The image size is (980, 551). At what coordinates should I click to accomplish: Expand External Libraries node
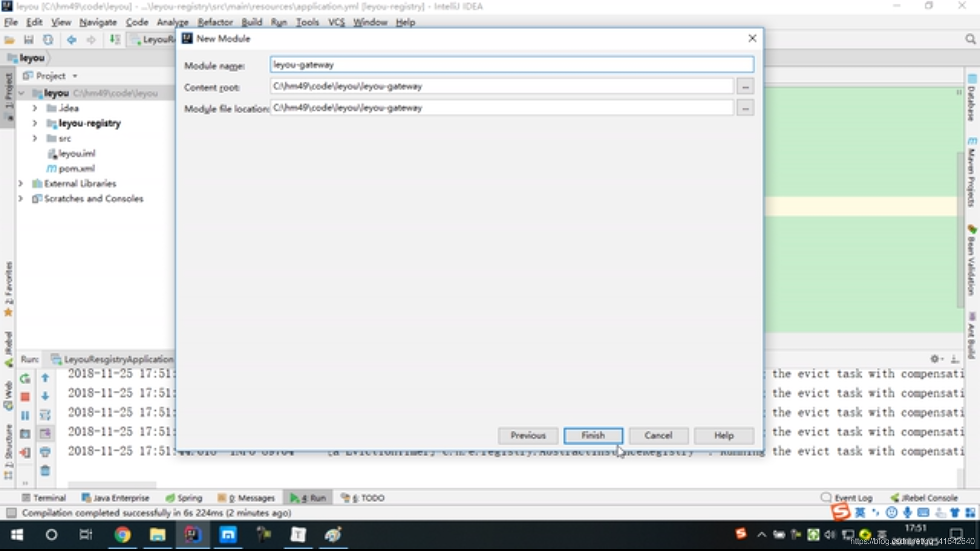pyautogui.click(x=21, y=184)
